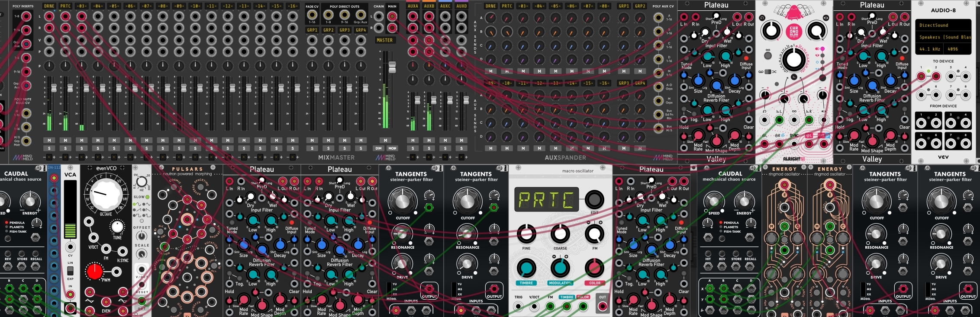Click the FINE knob on macro oscillator
This screenshot has height=317, width=980.
coord(526,234)
